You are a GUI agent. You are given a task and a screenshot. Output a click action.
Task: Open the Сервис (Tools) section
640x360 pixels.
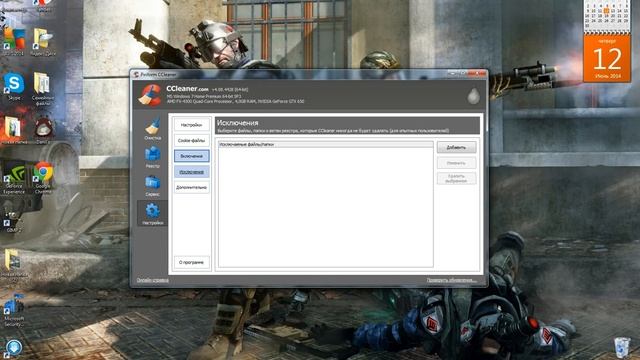click(x=153, y=186)
